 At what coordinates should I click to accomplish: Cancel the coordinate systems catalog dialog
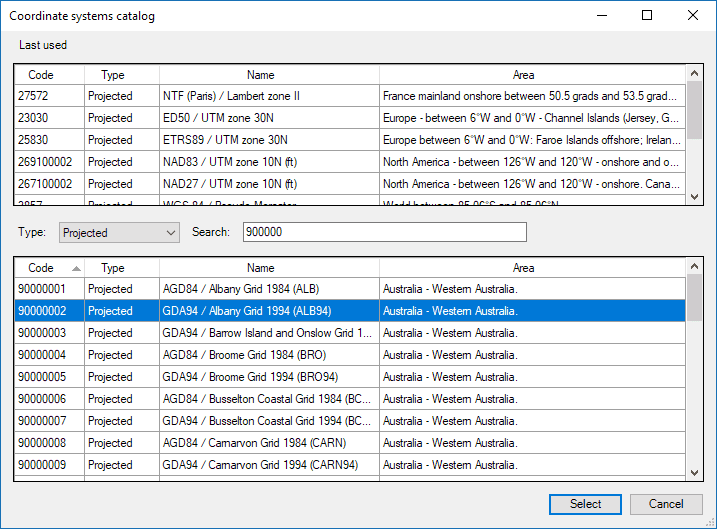pyautogui.click(x=666, y=504)
